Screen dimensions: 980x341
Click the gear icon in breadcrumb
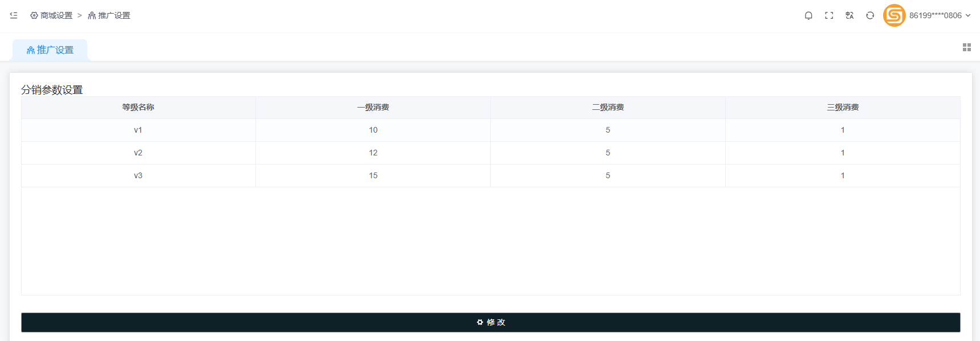click(34, 15)
